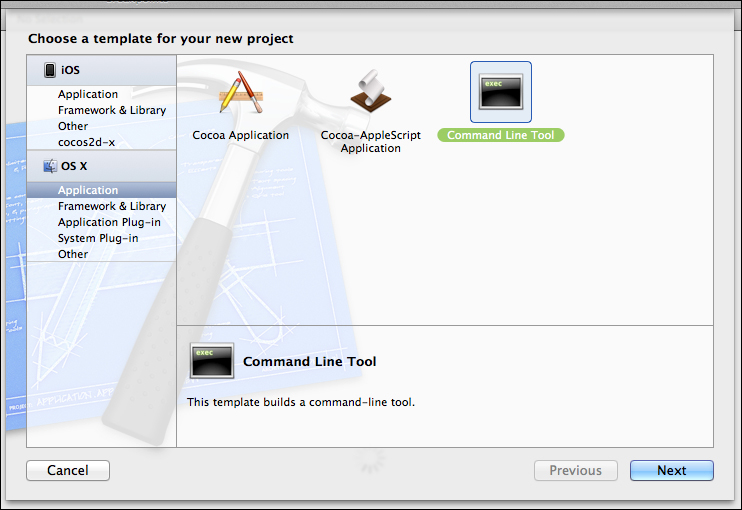
Task: Click the iOS device icon in sidebar
Action: (50, 70)
